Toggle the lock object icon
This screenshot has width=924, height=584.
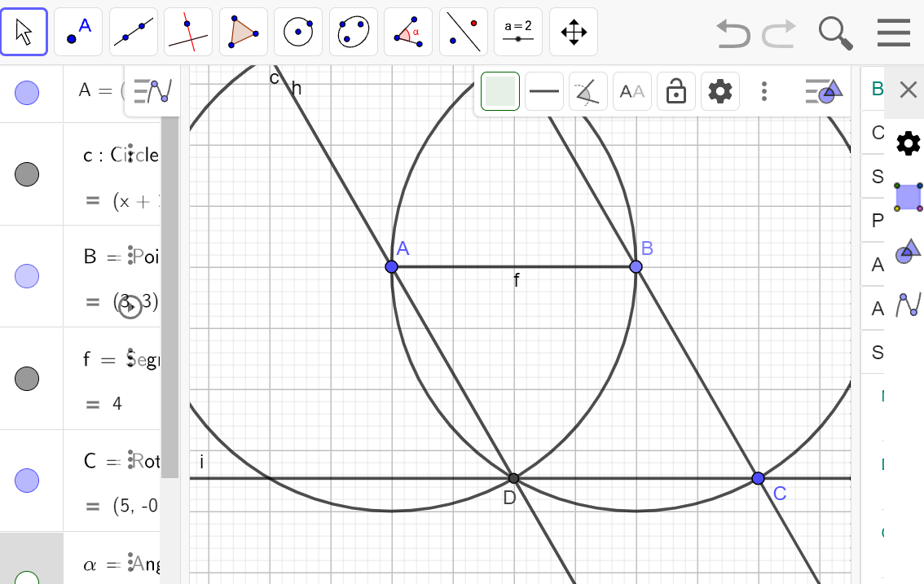(676, 91)
